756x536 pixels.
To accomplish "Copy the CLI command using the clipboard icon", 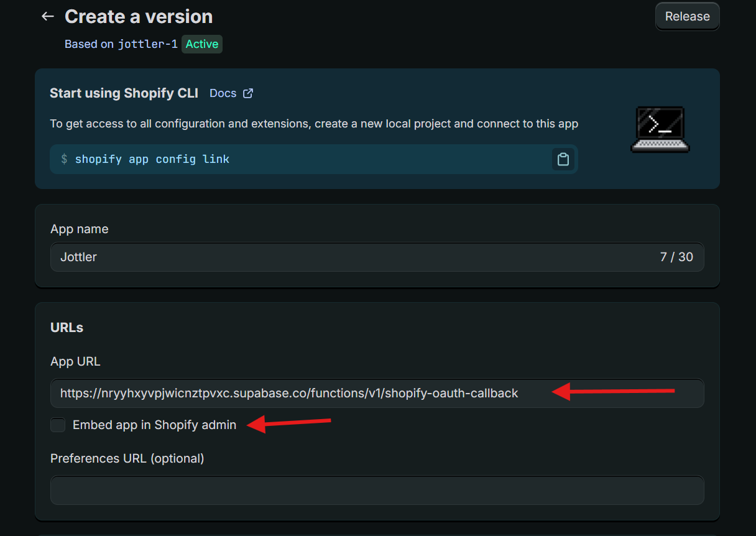I will point(563,159).
